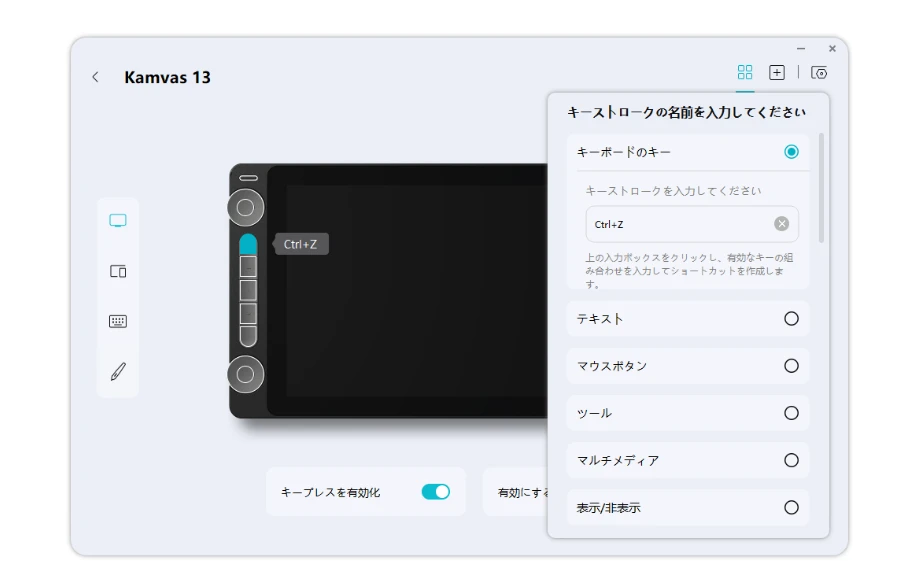Select the マルチメディア radio option
This screenshot has width=900, height=586.
[x=791, y=460]
